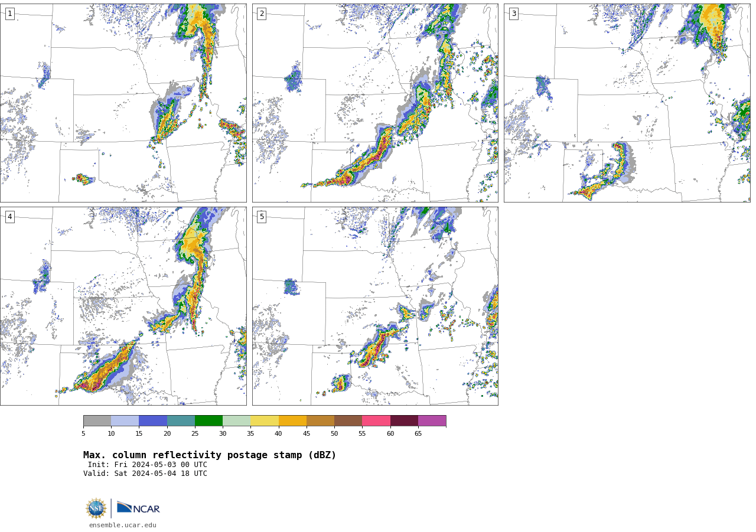Click the ensemble.ucar.edu text

[x=123, y=525]
